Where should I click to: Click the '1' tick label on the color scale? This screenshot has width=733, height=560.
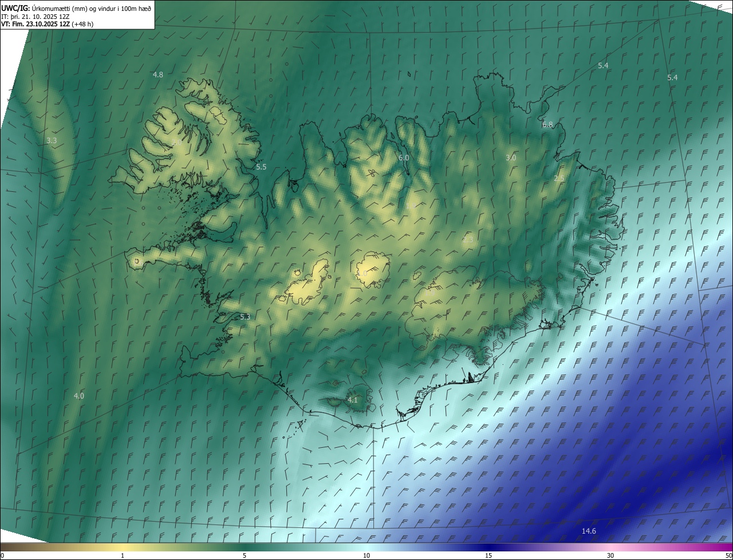pyautogui.click(x=123, y=555)
